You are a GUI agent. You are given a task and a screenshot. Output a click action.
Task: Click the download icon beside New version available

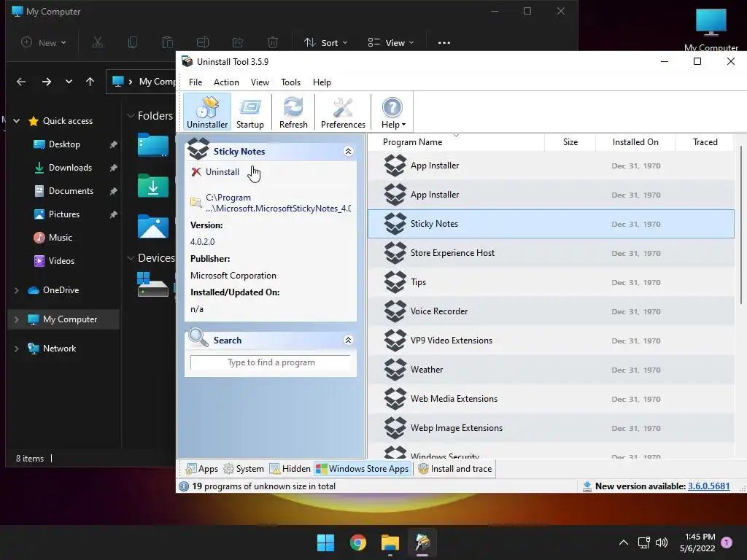pyautogui.click(x=587, y=486)
